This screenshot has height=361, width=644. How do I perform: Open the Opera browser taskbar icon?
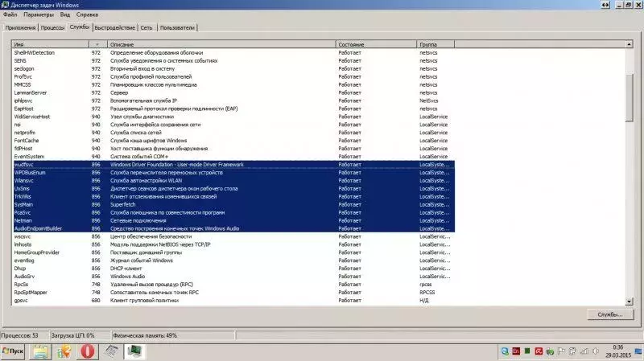click(87, 351)
